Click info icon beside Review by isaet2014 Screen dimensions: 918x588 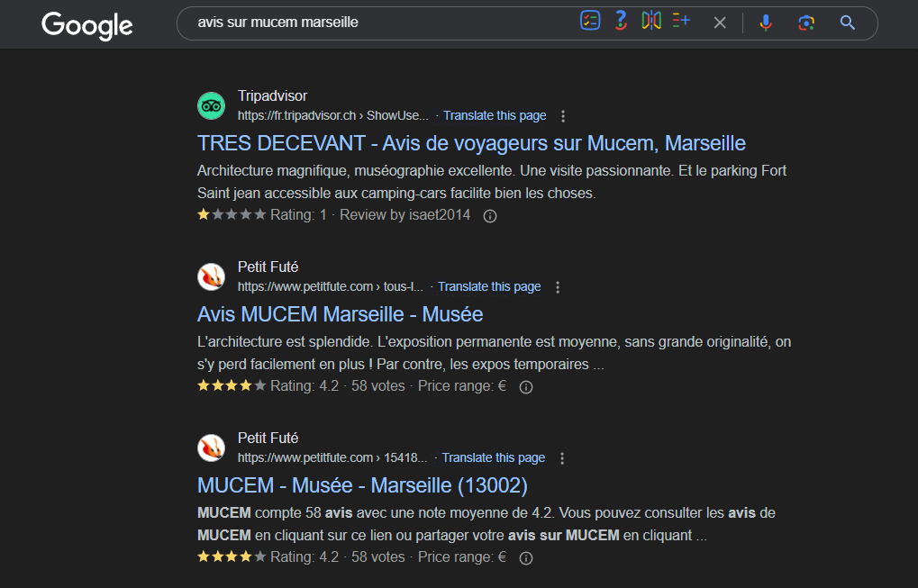[x=490, y=216]
